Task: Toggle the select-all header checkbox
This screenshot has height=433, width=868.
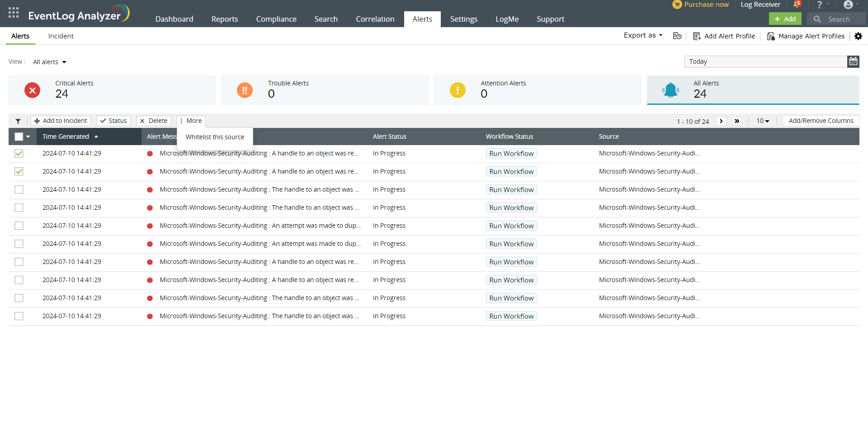Action: coord(19,136)
